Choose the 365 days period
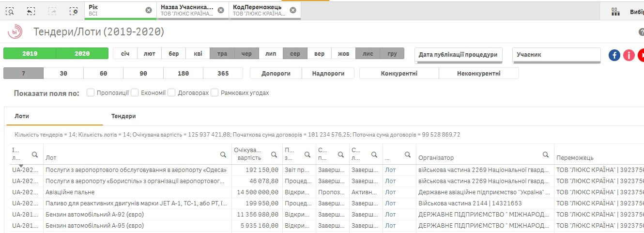644x233 pixels. pyautogui.click(x=223, y=73)
